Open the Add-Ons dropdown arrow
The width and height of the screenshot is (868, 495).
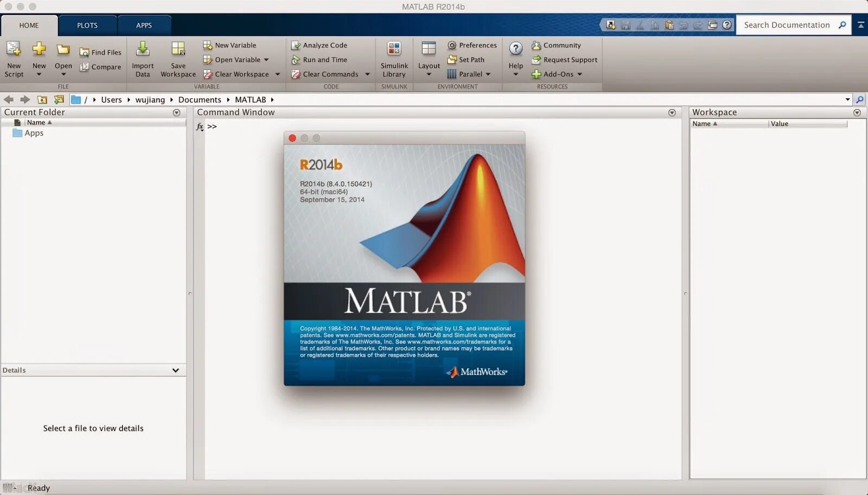[x=579, y=74]
